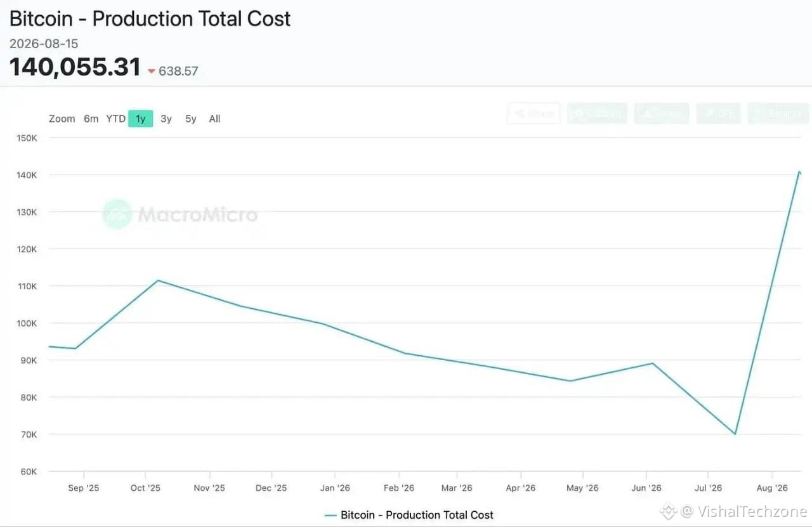Show All data range

(214, 119)
